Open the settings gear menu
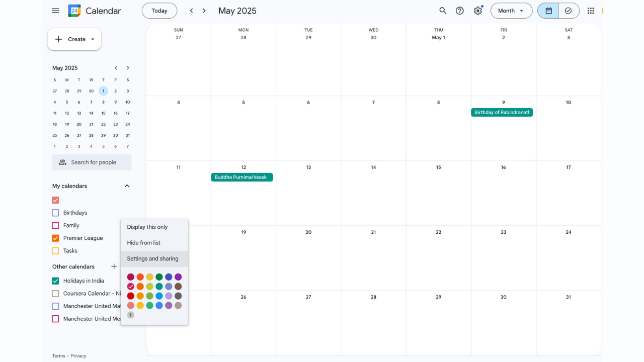The height and width of the screenshot is (362, 644). tap(478, 11)
